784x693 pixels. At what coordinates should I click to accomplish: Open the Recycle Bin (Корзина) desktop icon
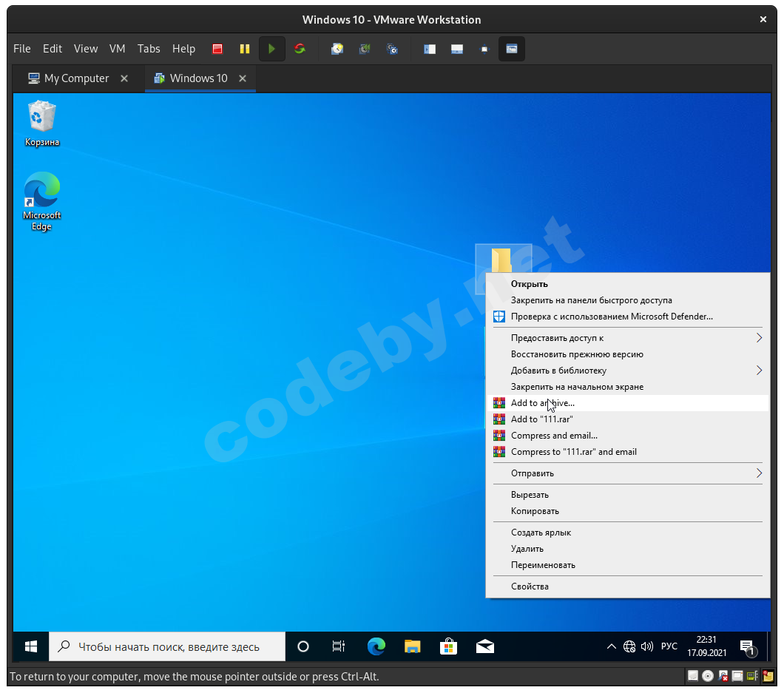pos(42,124)
